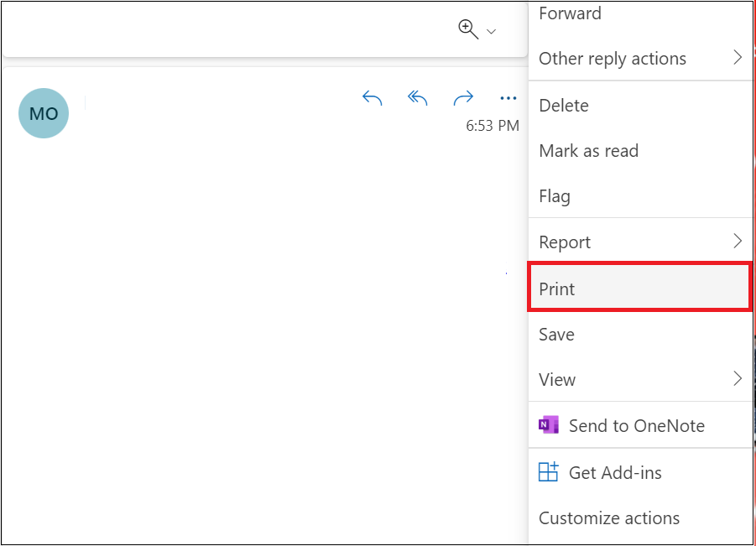
Task: Open the More actions ellipsis icon
Action: pos(508,98)
